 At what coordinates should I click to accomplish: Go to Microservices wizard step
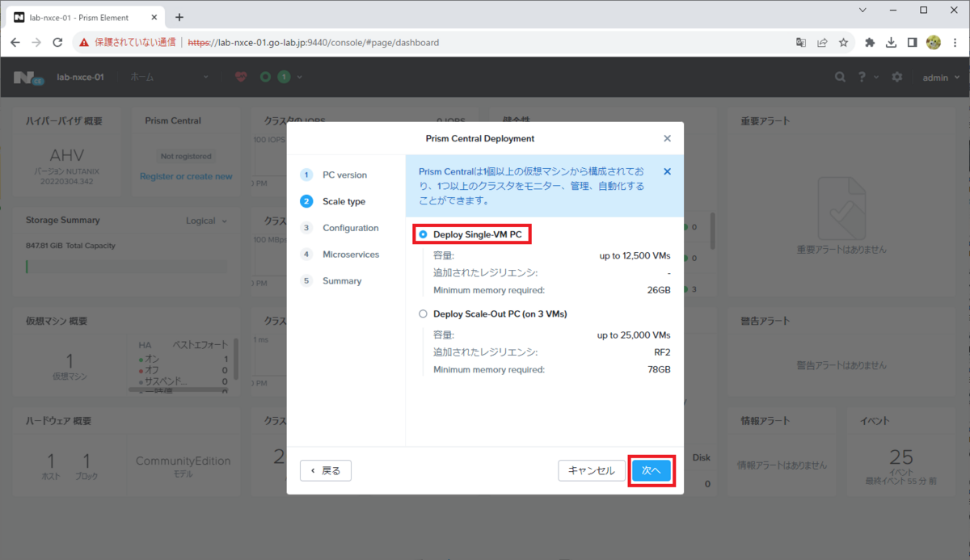[339, 254]
